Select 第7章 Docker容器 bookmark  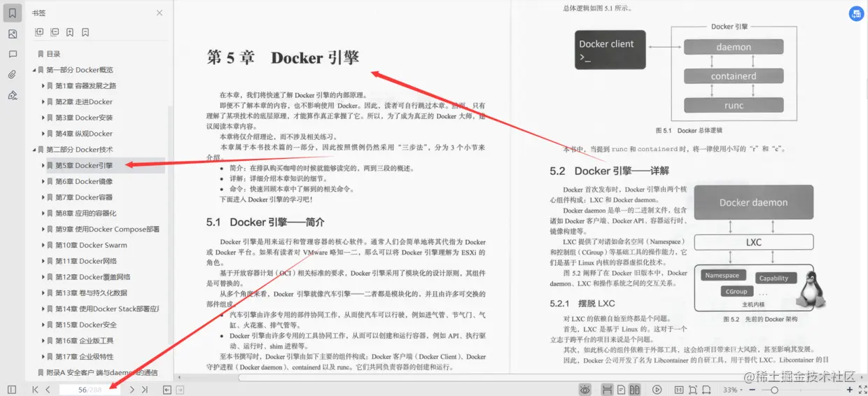click(84, 197)
